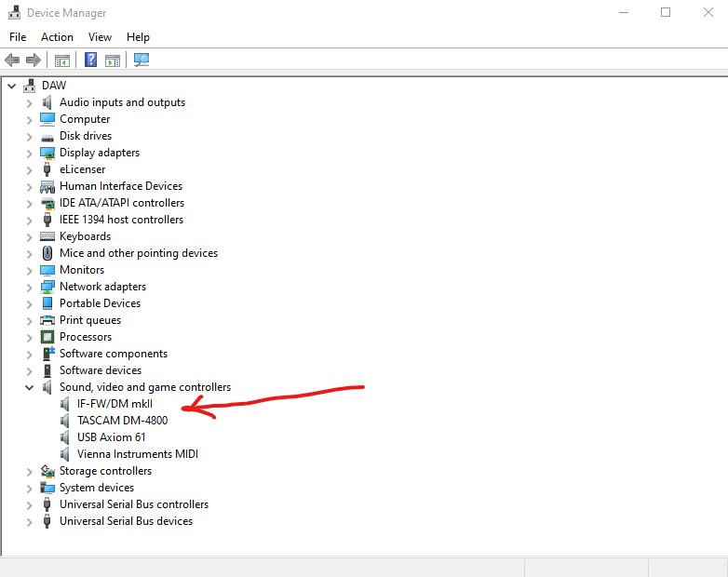Select the Display adapters label
728x577 pixels.
(x=100, y=153)
